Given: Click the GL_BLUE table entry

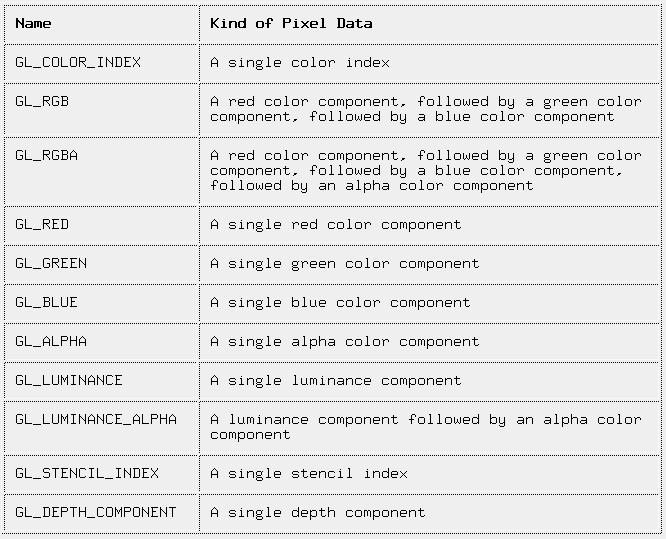Looking at the screenshot, I should (x=46, y=302).
